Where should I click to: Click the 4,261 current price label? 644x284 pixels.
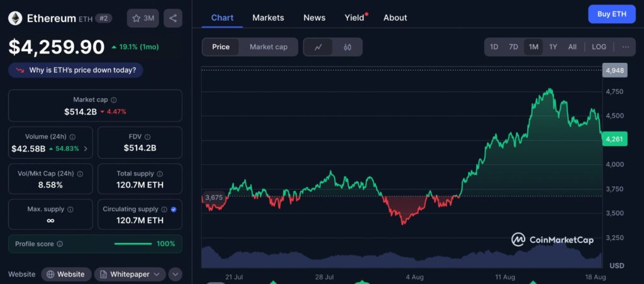tap(615, 139)
